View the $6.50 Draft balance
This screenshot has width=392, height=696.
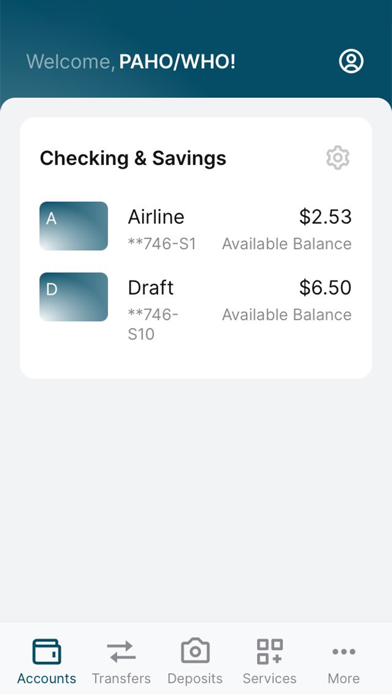pyautogui.click(x=325, y=287)
